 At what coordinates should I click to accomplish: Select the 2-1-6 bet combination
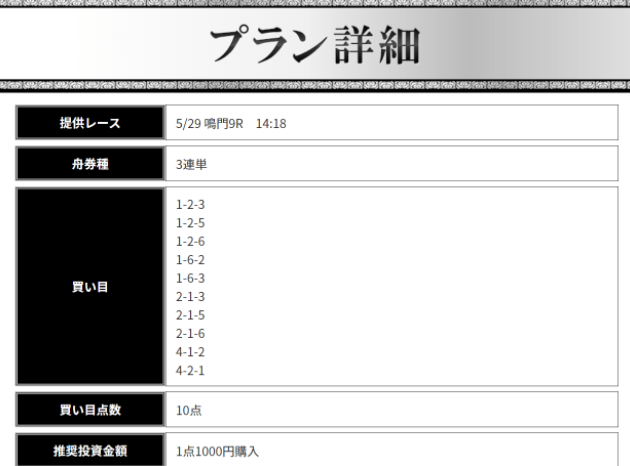coord(190,334)
